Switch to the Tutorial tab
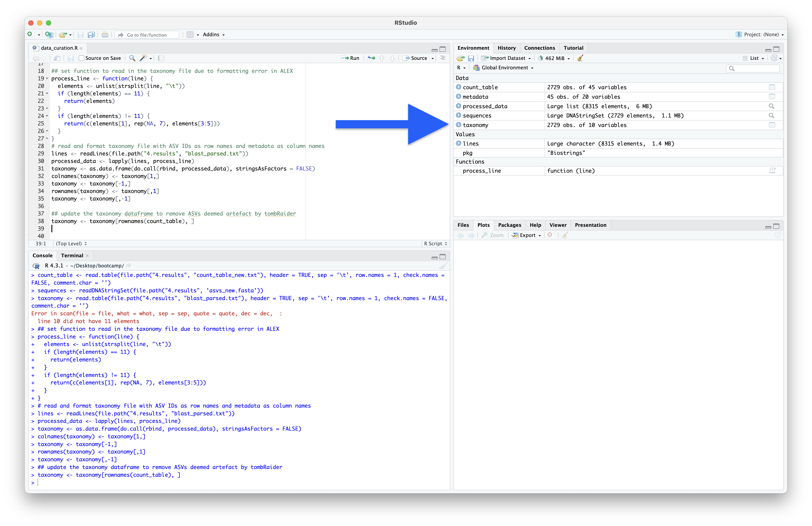 tap(573, 48)
